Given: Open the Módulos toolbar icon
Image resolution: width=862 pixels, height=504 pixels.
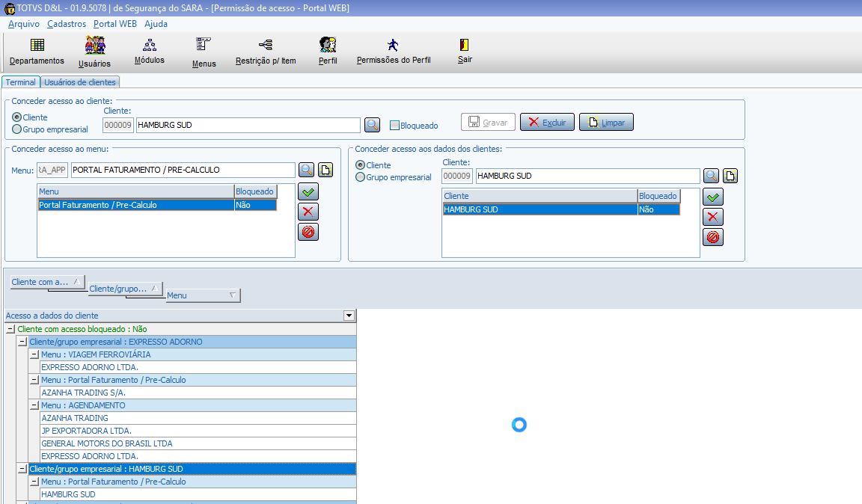Looking at the screenshot, I should [x=150, y=51].
